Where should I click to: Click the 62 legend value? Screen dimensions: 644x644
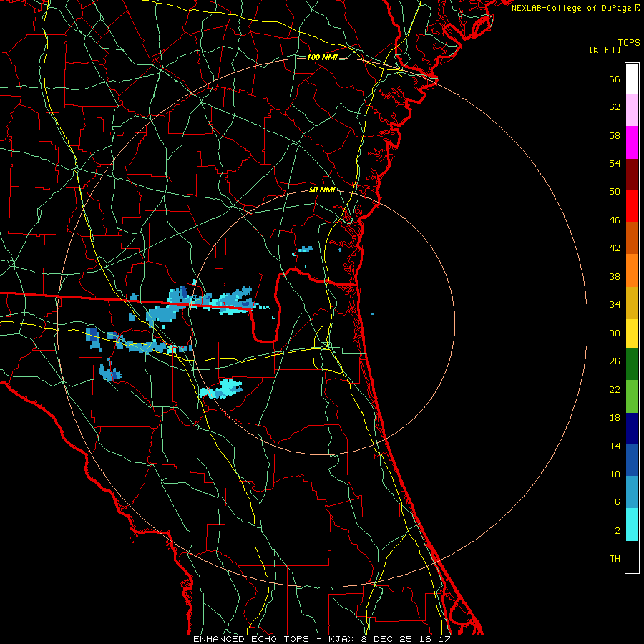(x=615, y=107)
